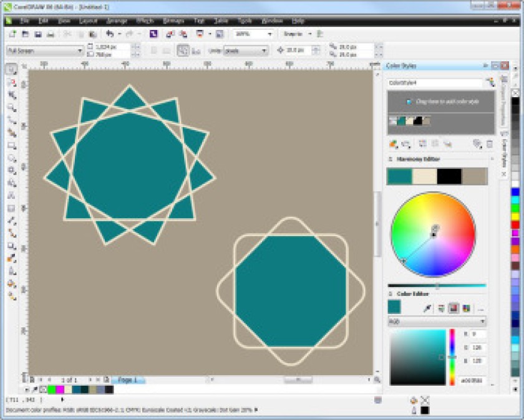
Task: Select the Pick tool in toolbox
Action: (x=12, y=70)
